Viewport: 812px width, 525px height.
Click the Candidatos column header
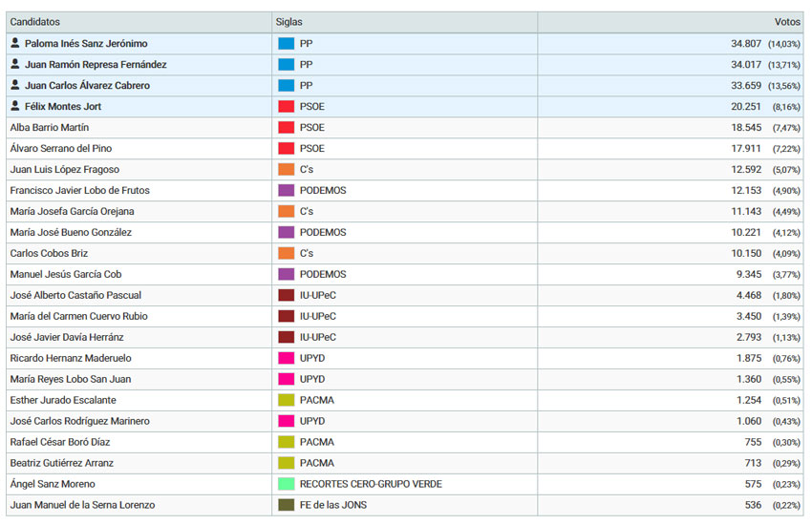pyautogui.click(x=34, y=21)
